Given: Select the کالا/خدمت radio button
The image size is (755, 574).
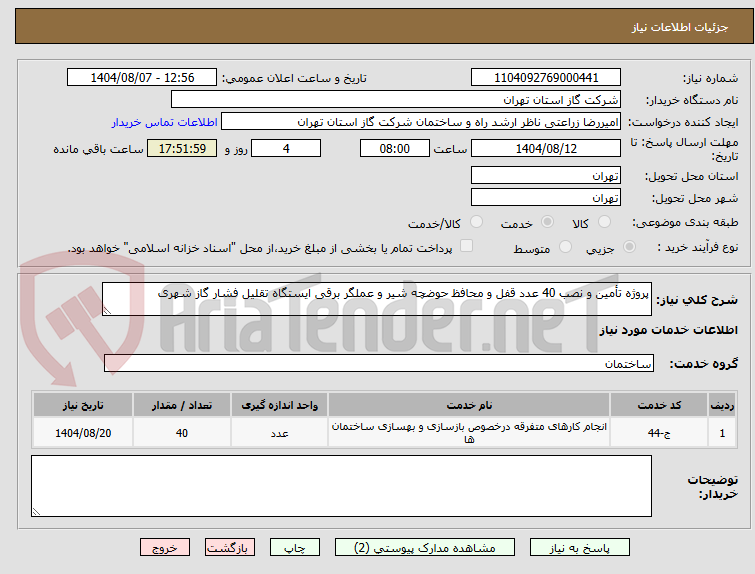Looking at the screenshot, I should coord(476,222).
